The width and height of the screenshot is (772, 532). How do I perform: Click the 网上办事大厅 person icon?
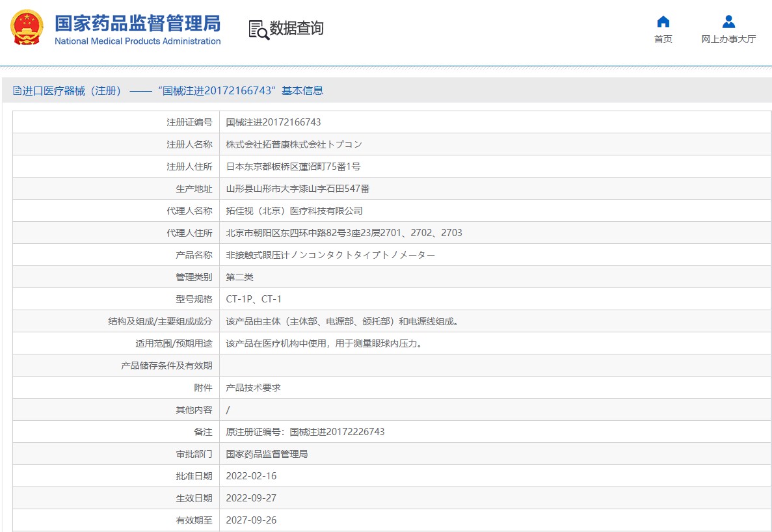point(728,21)
